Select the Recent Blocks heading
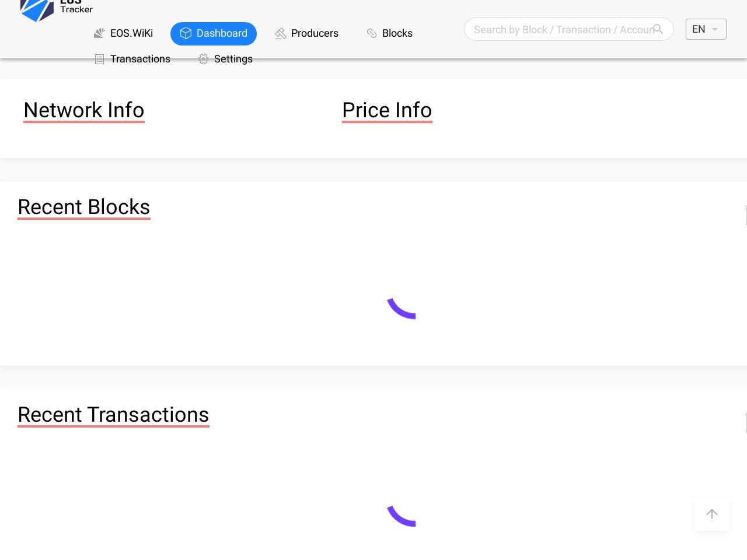Viewport: 747px width, 560px height. tap(84, 207)
